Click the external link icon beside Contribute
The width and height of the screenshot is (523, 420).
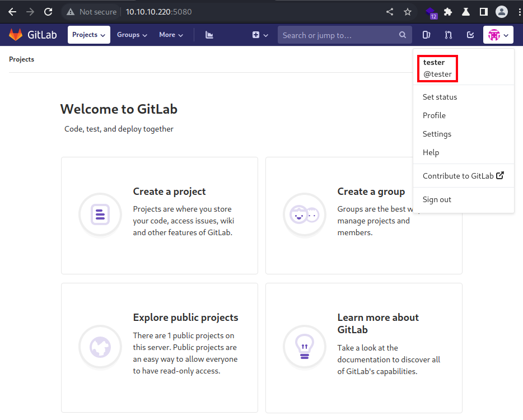coord(499,175)
